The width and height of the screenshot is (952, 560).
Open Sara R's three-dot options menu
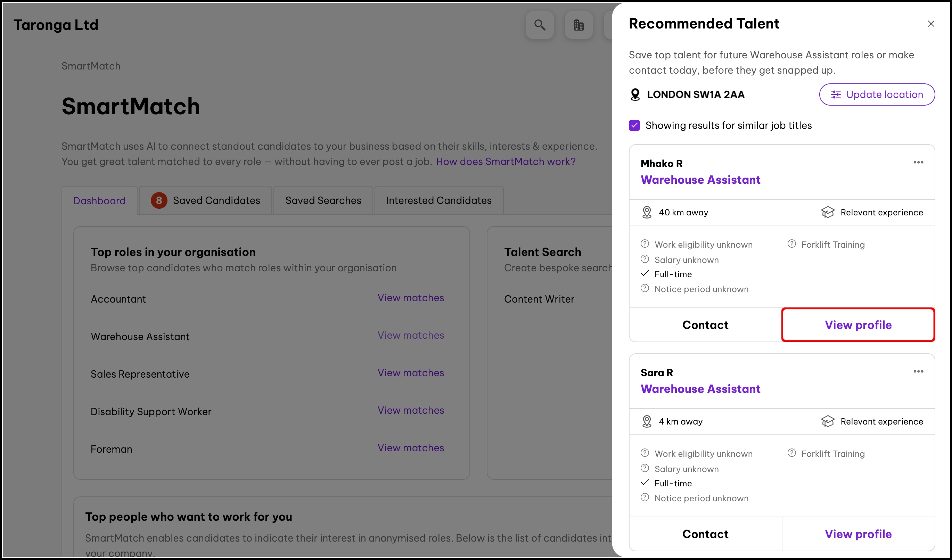[x=918, y=372]
